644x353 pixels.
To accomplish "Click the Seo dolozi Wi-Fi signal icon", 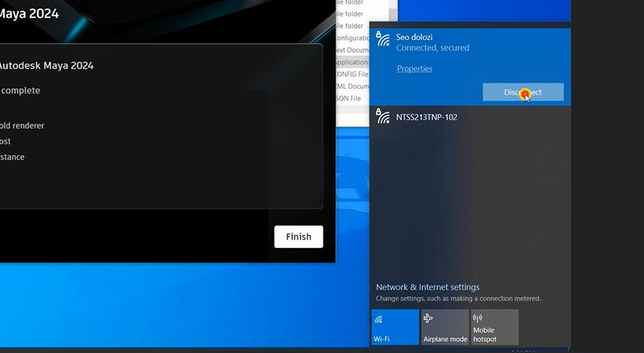I will click(x=383, y=40).
